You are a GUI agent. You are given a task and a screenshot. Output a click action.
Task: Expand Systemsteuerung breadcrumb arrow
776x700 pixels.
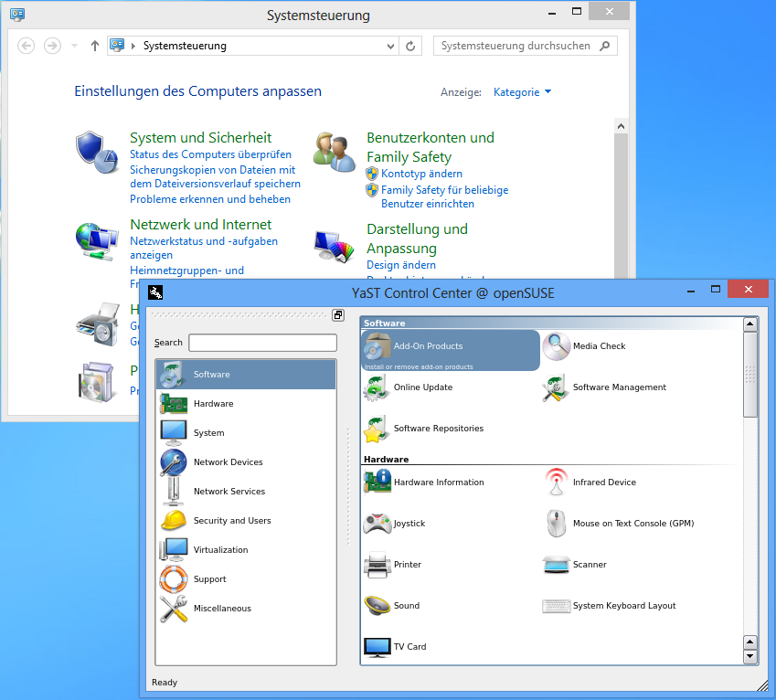(x=133, y=46)
